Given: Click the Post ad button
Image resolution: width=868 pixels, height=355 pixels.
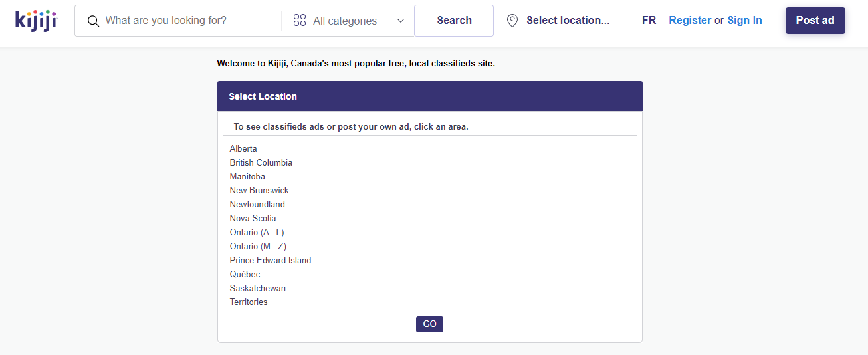Looking at the screenshot, I should [815, 21].
